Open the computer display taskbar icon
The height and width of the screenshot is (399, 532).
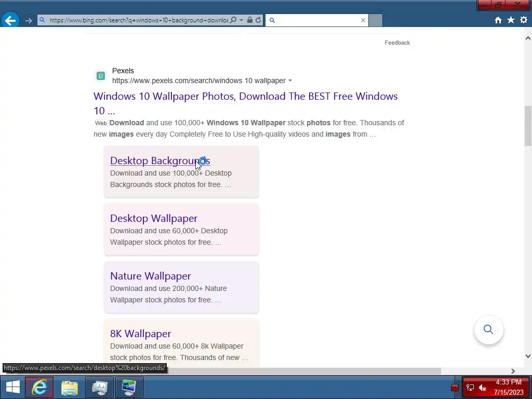coord(129,387)
